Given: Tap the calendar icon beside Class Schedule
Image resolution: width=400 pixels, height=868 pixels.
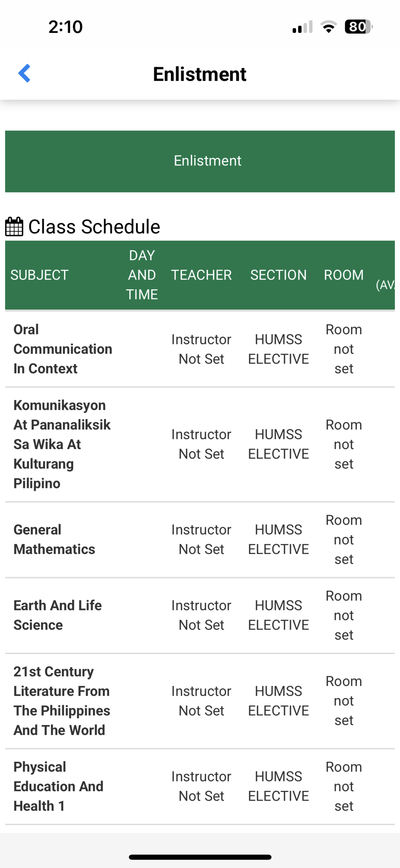Looking at the screenshot, I should coord(14,226).
